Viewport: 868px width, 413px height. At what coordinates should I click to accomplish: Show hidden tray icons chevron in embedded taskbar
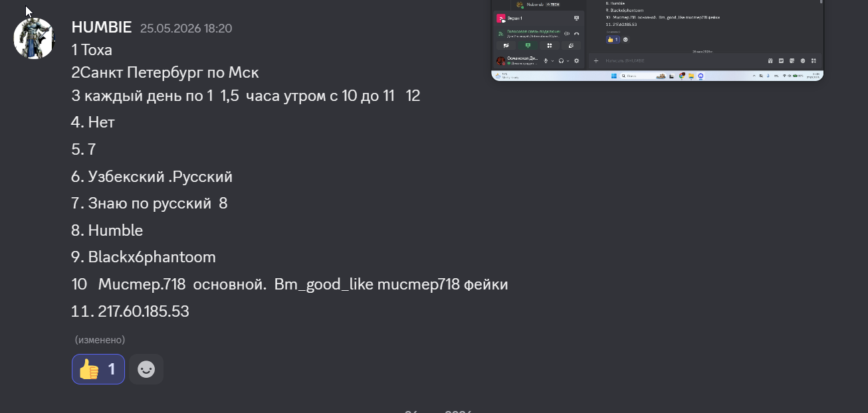(754, 76)
